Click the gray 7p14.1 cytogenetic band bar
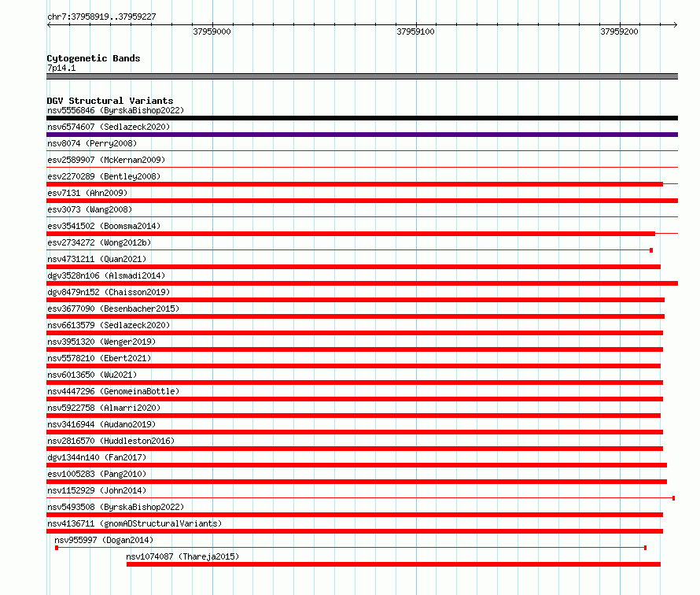The height and width of the screenshot is (595, 700). pyautogui.click(x=362, y=76)
